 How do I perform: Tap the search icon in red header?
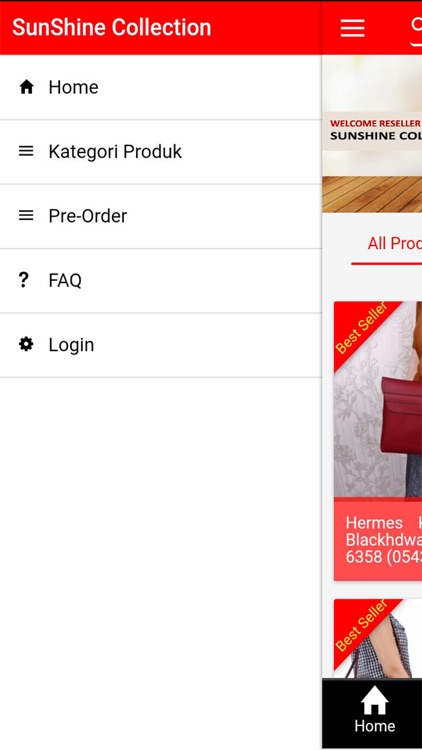click(x=416, y=29)
